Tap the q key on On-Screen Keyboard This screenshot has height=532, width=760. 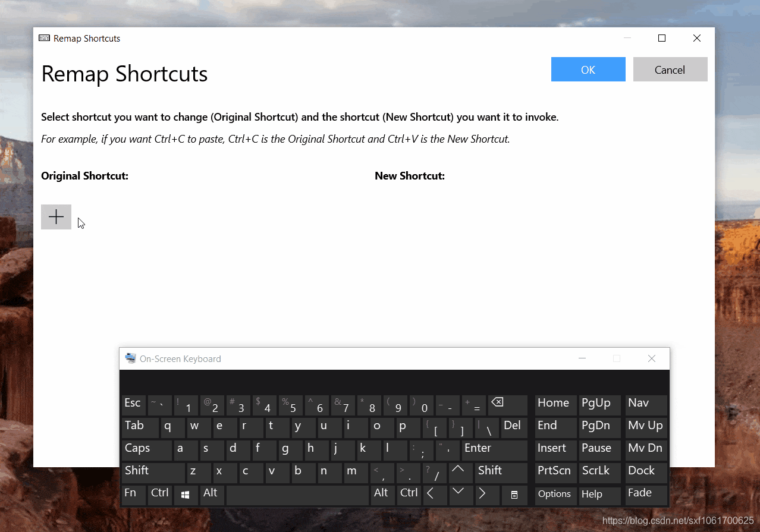[173, 427]
